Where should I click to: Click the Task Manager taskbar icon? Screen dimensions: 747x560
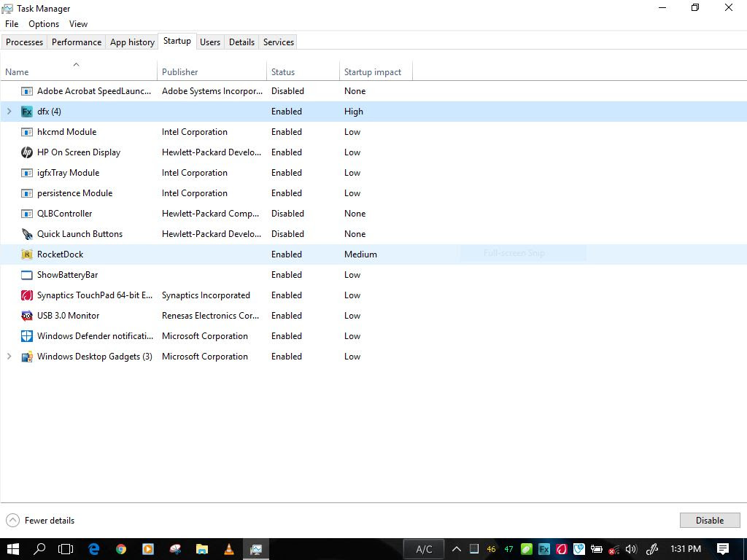click(x=256, y=549)
